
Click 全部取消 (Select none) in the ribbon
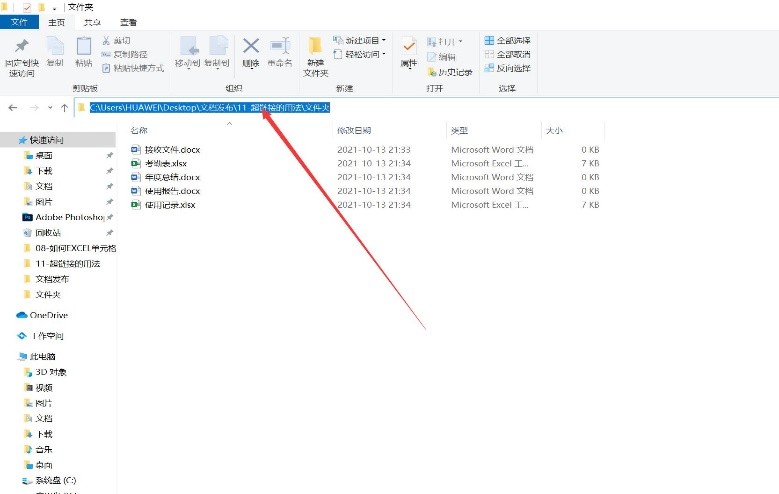pyautogui.click(x=507, y=54)
